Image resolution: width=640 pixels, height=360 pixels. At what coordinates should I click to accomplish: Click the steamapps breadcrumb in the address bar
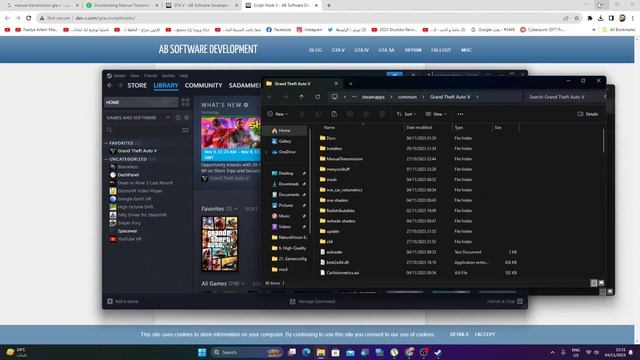click(373, 97)
